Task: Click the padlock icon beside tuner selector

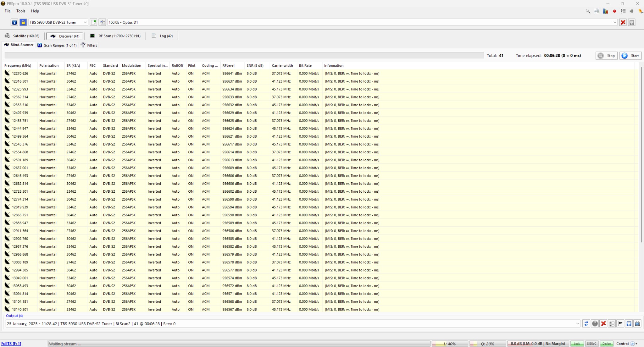Action: pos(23,22)
